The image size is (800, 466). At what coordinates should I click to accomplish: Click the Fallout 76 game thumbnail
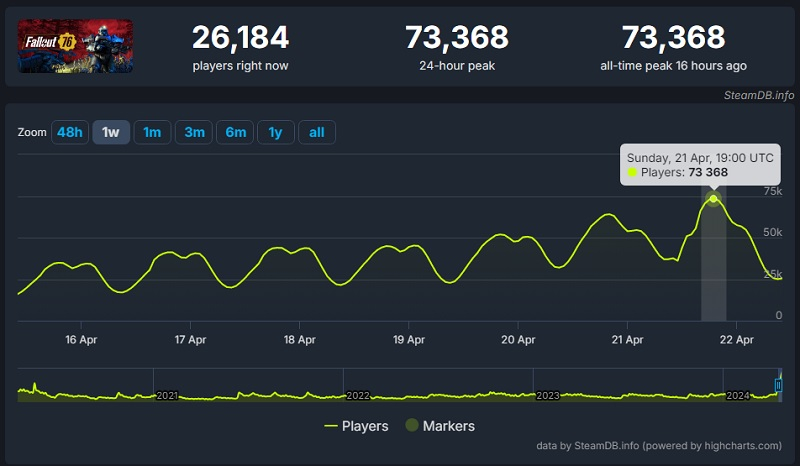coord(75,46)
